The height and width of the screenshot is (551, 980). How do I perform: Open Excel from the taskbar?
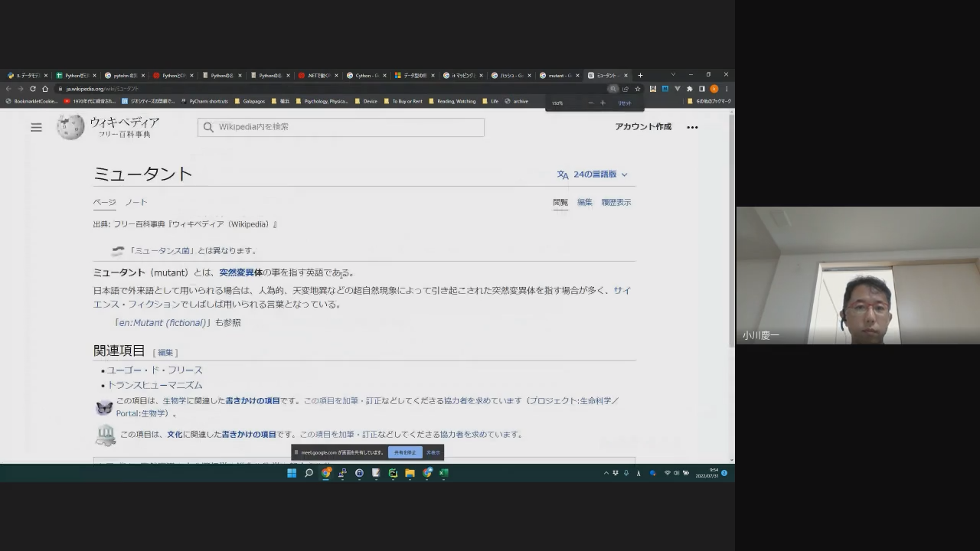click(443, 473)
